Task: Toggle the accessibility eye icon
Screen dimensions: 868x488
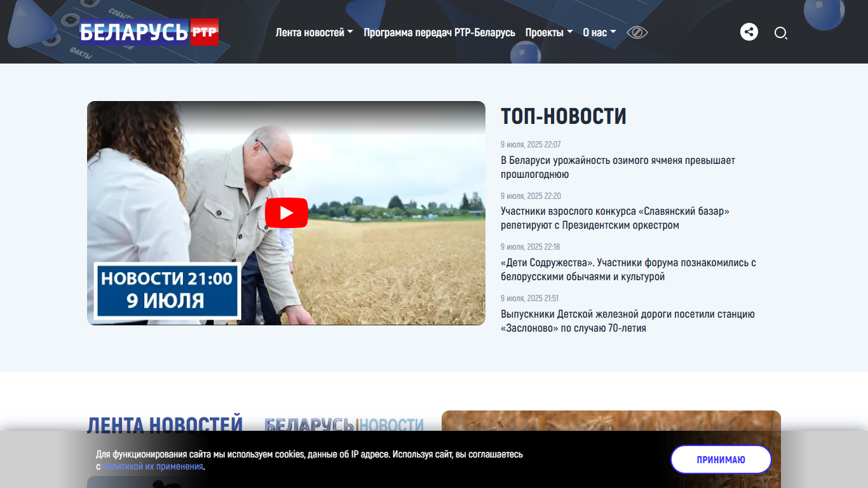Action: [637, 32]
